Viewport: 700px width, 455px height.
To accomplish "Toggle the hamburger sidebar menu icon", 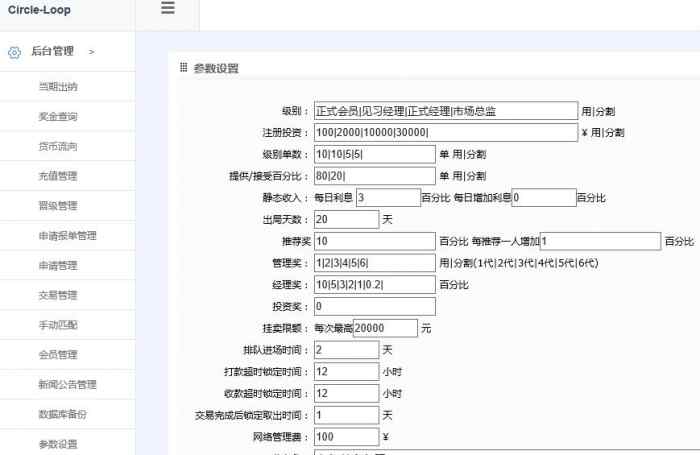I will (x=167, y=8).
